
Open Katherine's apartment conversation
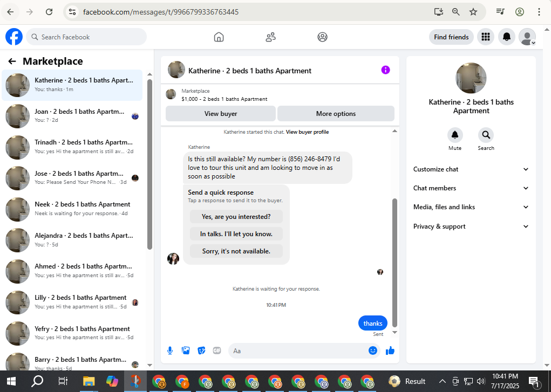click(72, 85)
